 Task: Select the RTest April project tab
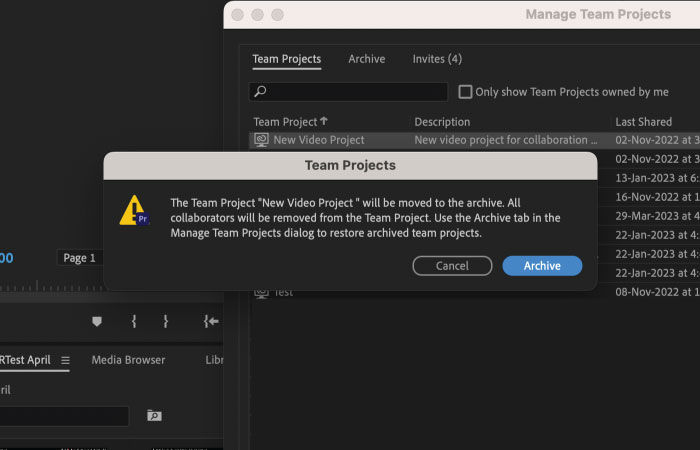pos(25,360)
